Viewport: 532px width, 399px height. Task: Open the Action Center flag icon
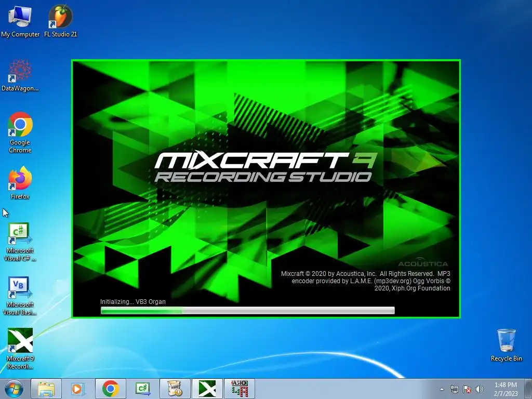pyautogui.click(x=467, y=389)
